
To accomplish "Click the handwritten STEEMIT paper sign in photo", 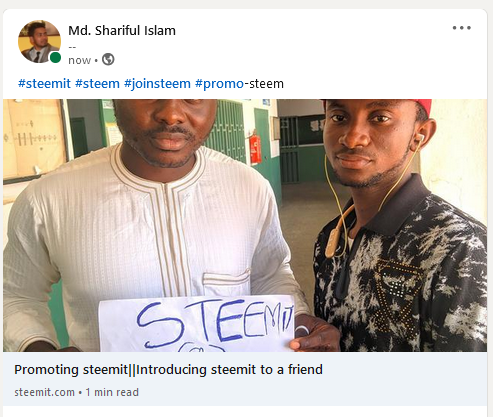I will pos(197,324).
